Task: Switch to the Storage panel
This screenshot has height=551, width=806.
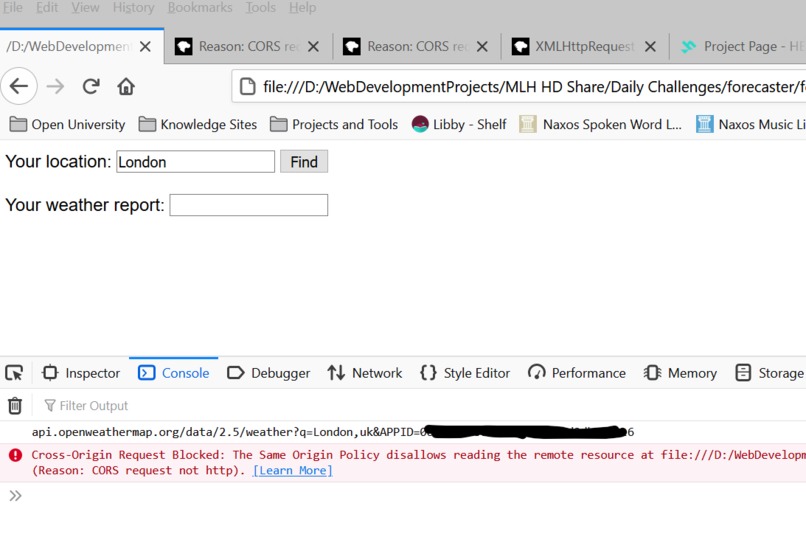Action: point(770,373)
